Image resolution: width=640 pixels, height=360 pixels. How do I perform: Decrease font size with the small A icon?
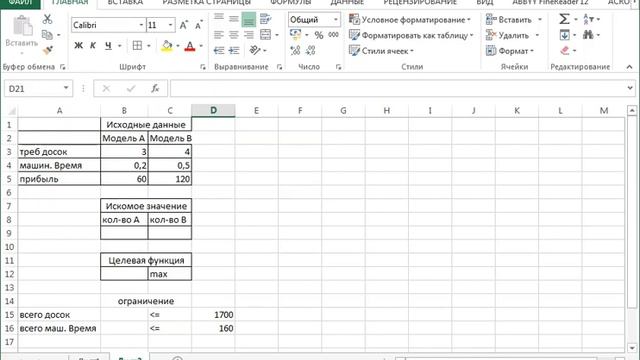tap(198, 25)
